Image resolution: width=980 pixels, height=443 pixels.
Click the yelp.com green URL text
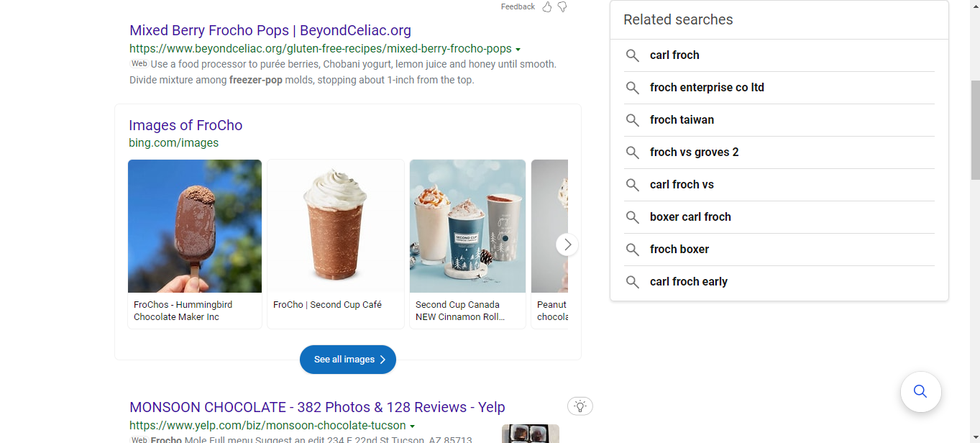pos(267,426)
